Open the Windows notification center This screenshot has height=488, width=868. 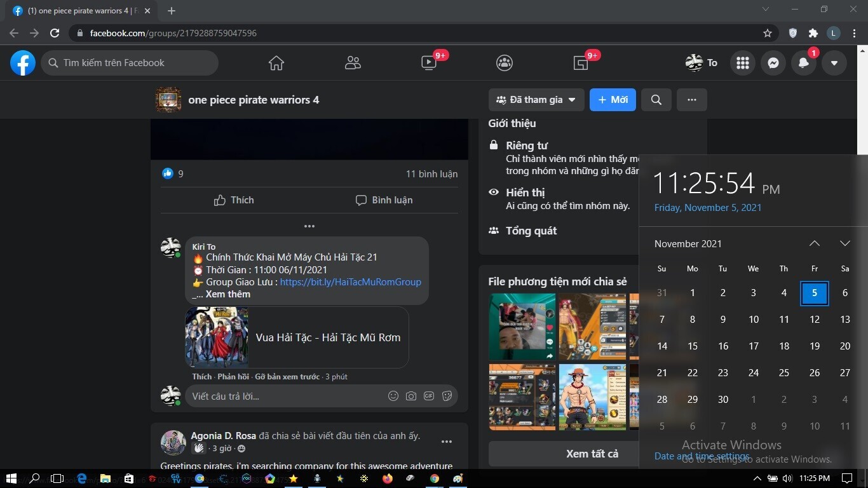pyautogui.click(x=846, y=478)
